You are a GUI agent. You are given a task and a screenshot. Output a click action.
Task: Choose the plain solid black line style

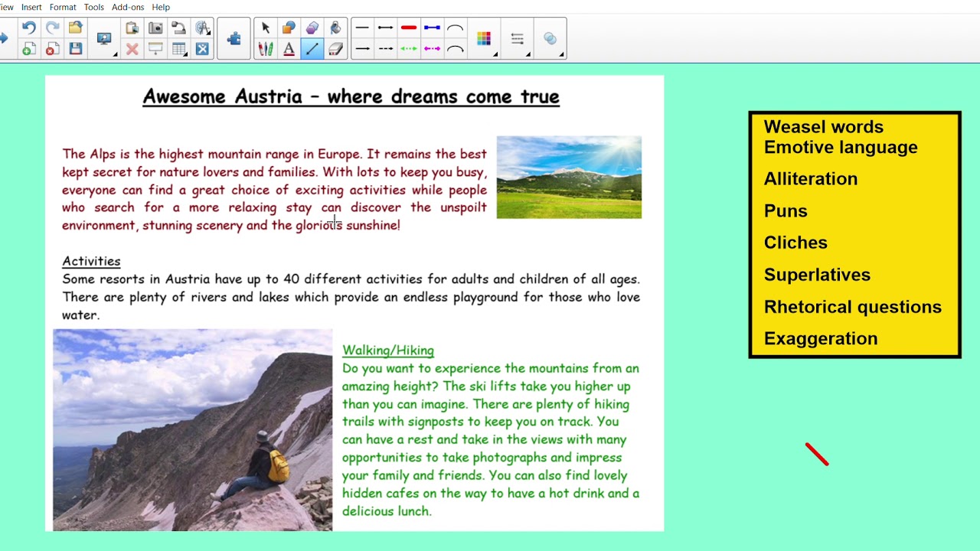coord(363,28)
